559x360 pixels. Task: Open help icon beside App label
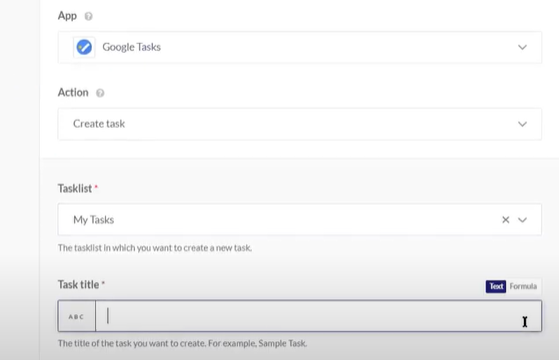click(x=88, y=16)
